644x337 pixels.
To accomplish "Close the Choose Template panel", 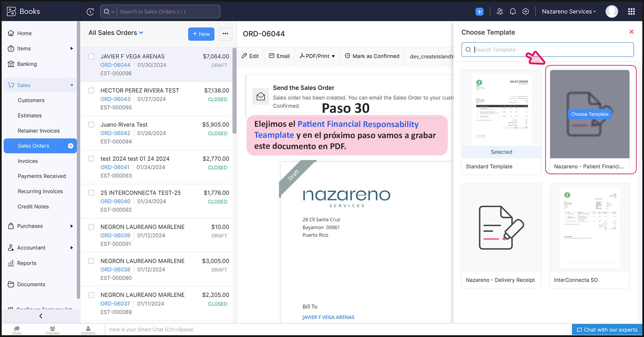I will point(631,32).
